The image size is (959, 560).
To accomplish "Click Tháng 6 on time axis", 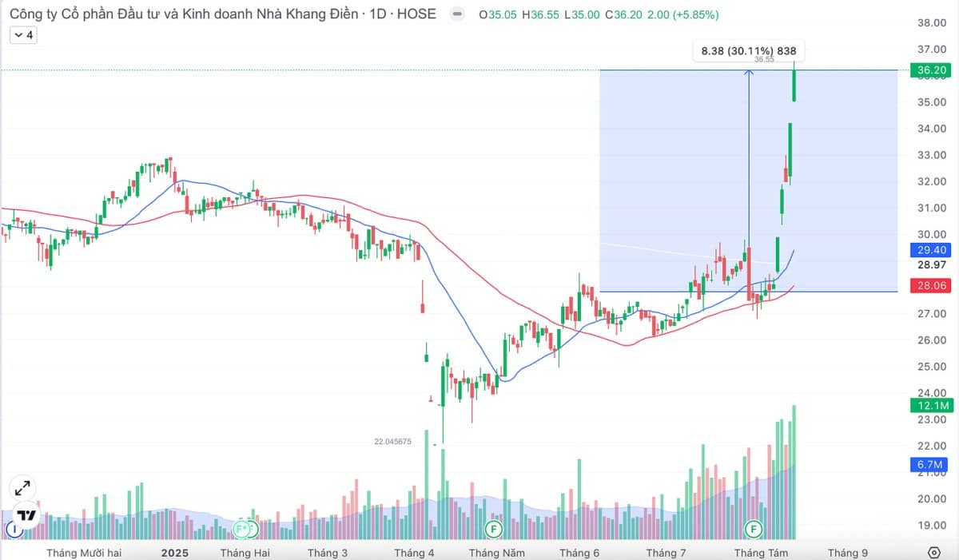I will 579,553.
